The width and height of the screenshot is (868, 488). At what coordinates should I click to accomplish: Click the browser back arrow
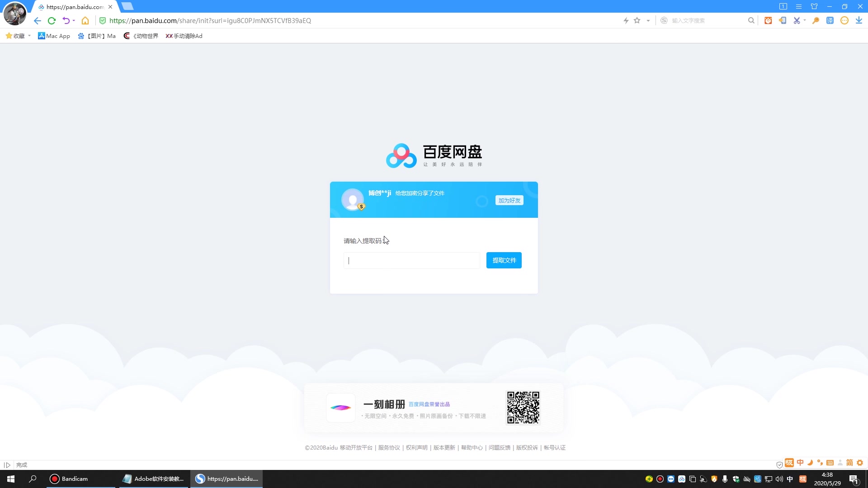38,21
